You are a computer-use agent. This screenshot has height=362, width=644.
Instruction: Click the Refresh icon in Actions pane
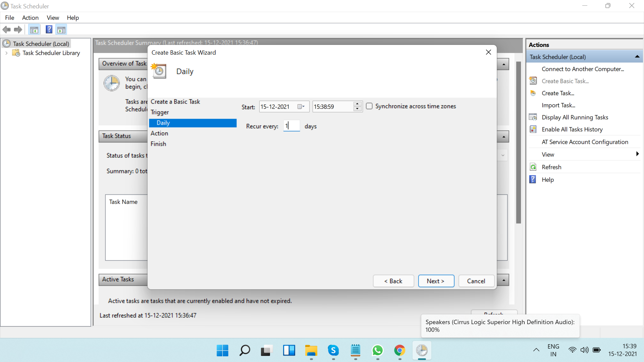(x=533, y=167)
